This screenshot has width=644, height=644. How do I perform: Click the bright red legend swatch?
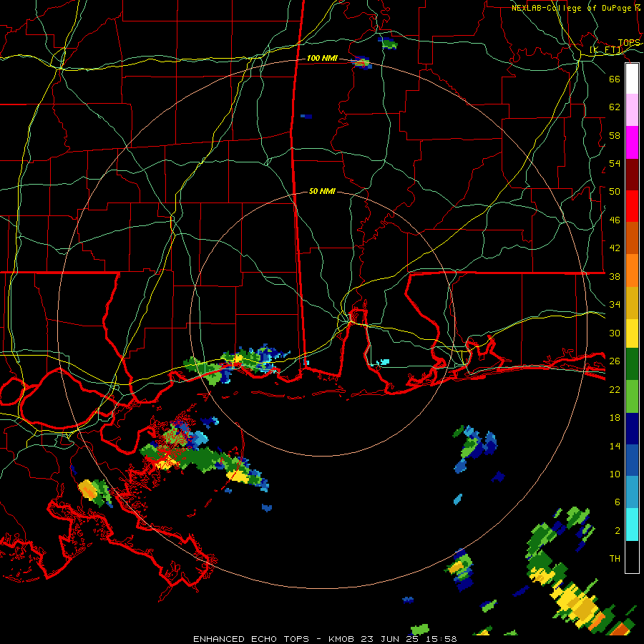[x=632, y=206]
